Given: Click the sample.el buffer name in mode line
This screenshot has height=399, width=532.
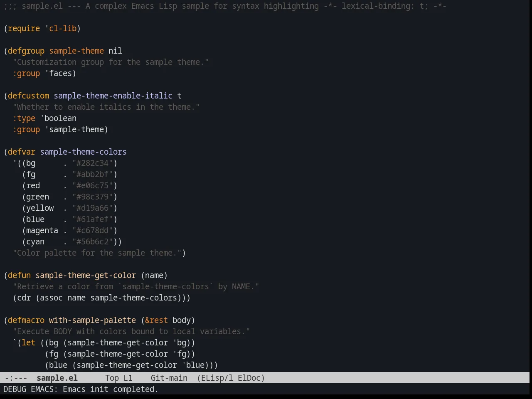Looking at the screenshot, I should point(57,378).
